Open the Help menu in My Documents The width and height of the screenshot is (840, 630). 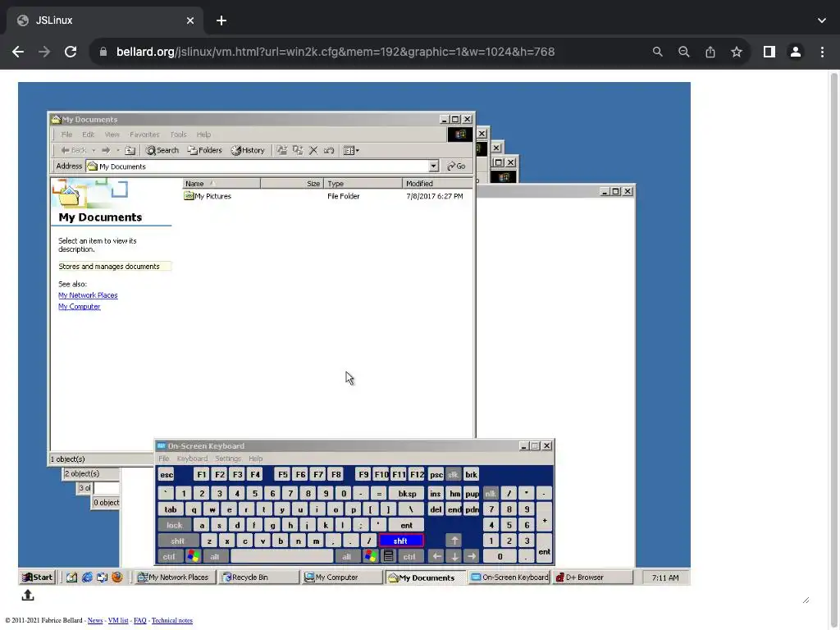click(203, 135)
